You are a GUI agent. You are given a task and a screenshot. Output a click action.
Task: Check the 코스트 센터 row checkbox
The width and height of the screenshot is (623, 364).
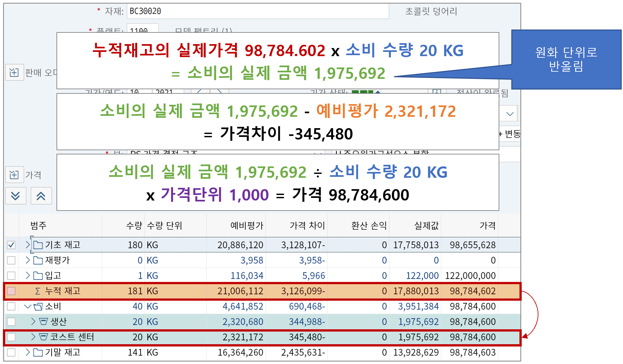point(11,337)
